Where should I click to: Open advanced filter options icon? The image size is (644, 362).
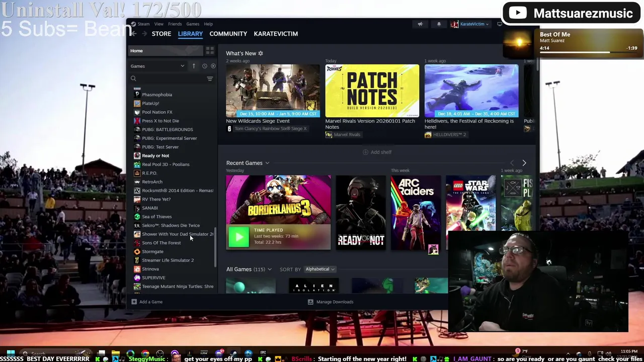(x=210, y=78)
